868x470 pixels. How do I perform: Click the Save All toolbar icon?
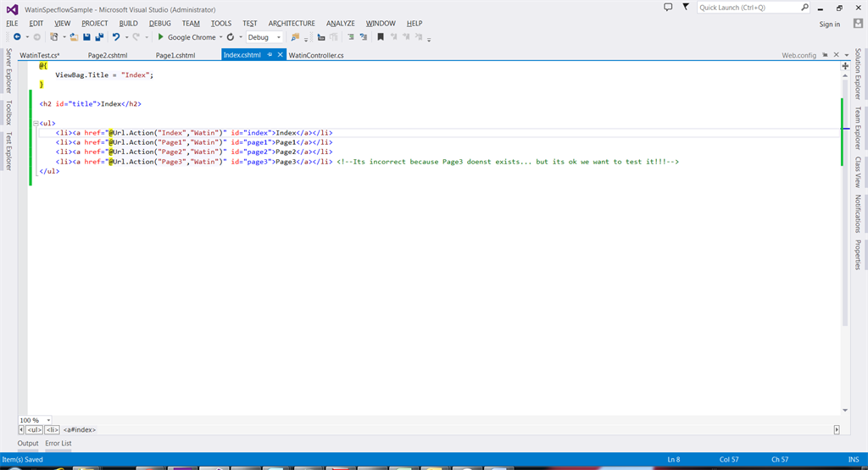[99, 37]
